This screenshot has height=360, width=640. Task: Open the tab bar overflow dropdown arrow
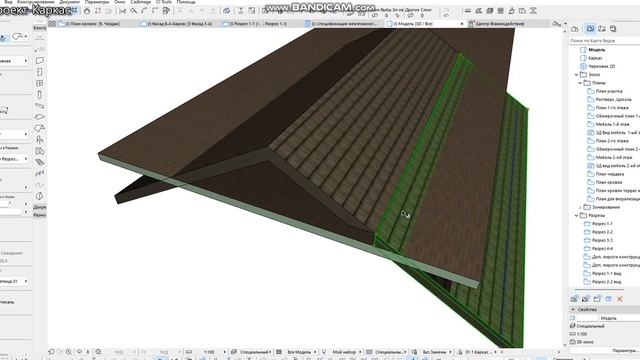[565, 24]
